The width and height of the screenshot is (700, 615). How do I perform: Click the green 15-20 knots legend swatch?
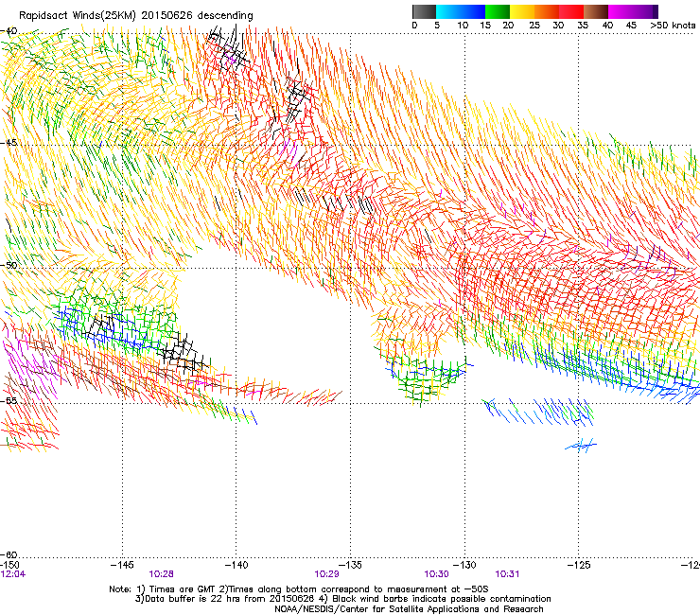(x=498, y=11)
